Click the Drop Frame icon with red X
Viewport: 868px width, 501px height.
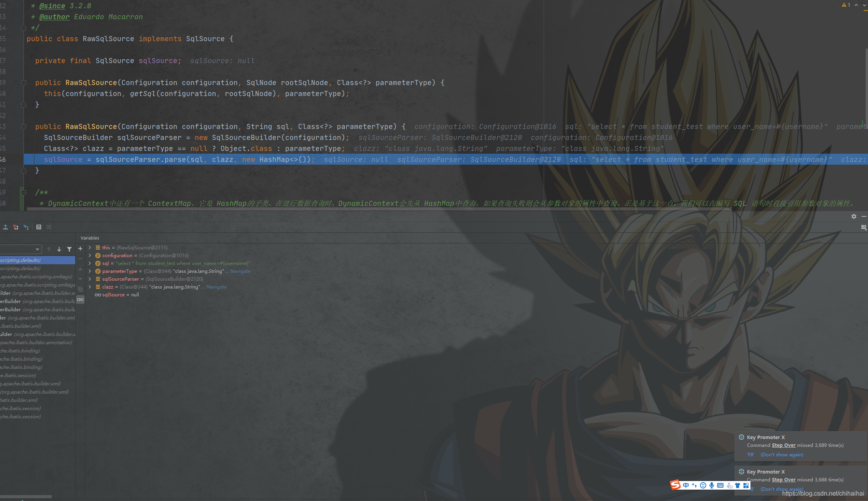coord(16,227)
